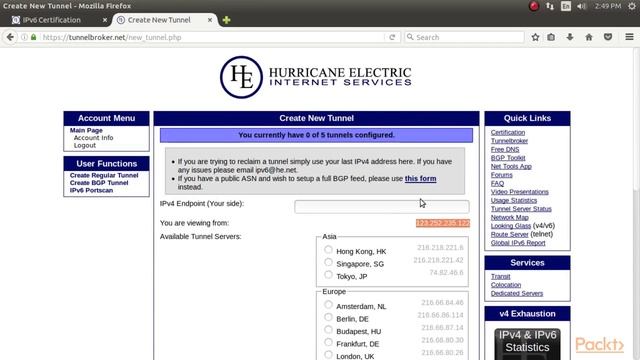Screen dimensions: 640x360
Task: Open Create BGP Tunnel
Action: (99, 183)
